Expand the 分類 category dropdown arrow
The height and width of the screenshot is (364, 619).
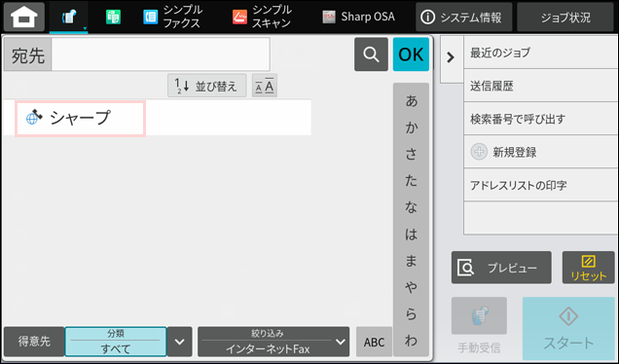(x=180, y=342)
